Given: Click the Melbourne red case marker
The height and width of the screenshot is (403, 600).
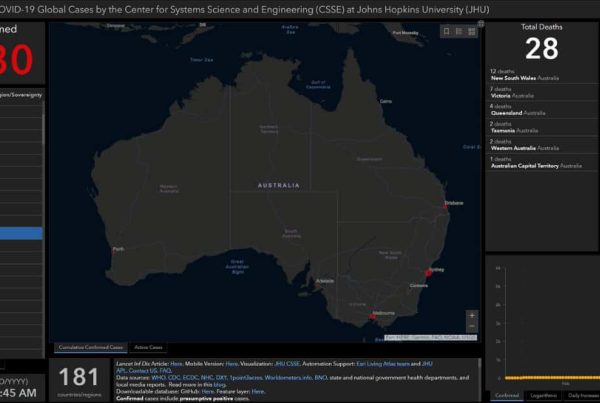Looking at the screenshot, I should click(372, 316).
